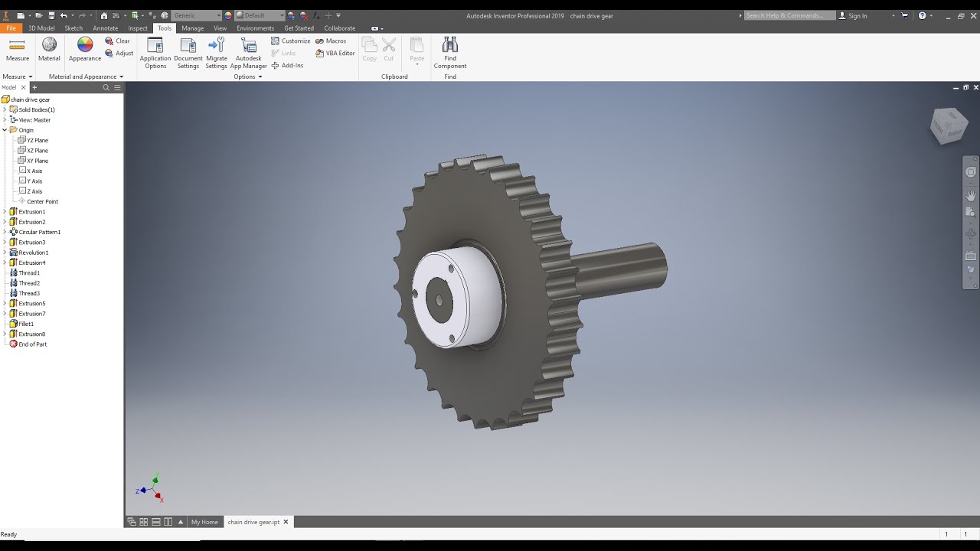Screen dimensions: 980x551
Task: Open the File menu
Action: [11, 28]
